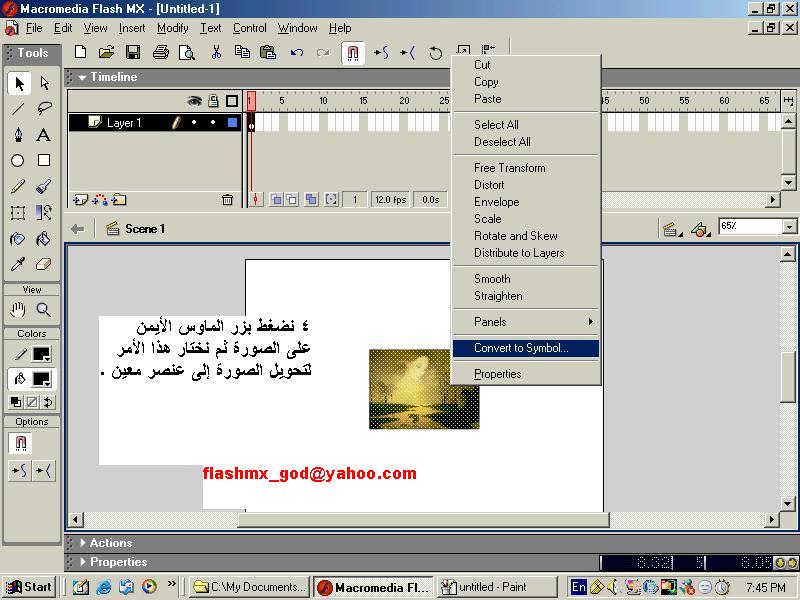Switch to untitled - Paint taskbar button

pos(496,587)
